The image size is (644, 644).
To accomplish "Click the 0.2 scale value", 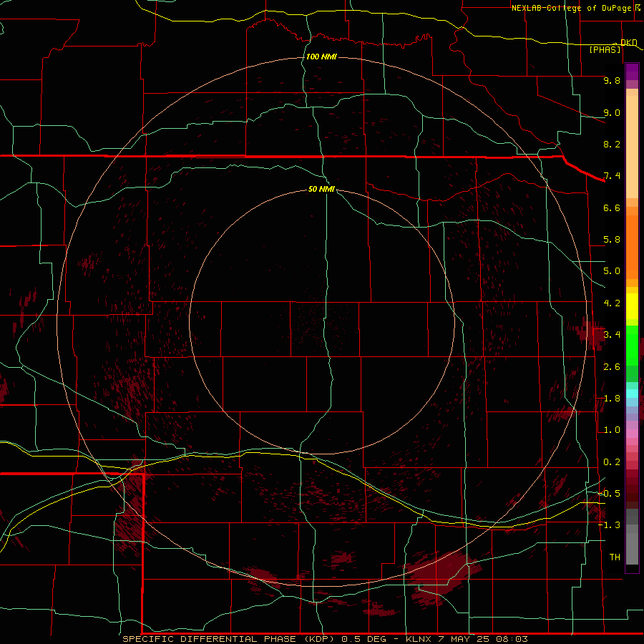I will [612, 462].
